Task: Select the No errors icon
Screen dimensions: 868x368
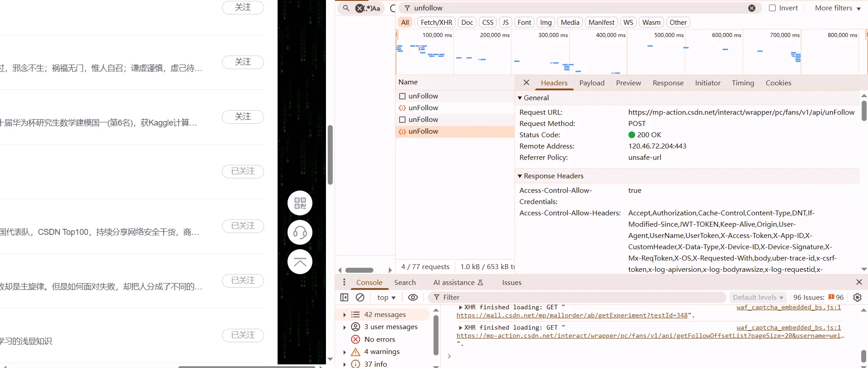Action: click(356, 340)
